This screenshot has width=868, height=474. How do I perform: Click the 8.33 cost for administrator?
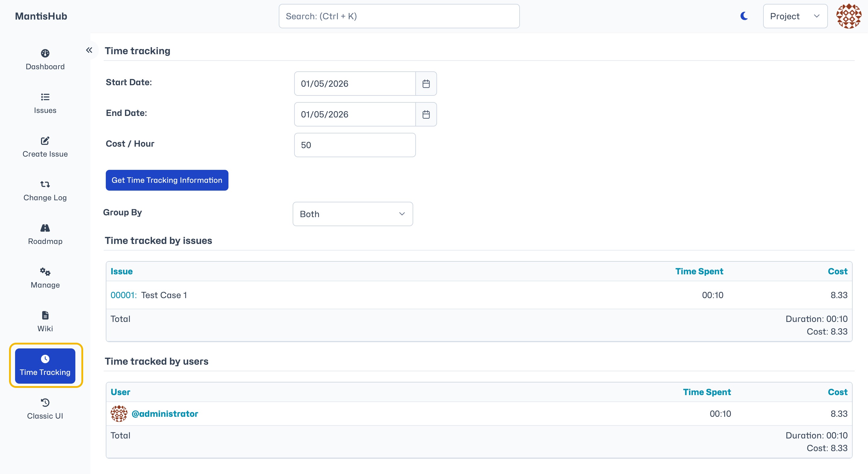(x=839, y=413)
